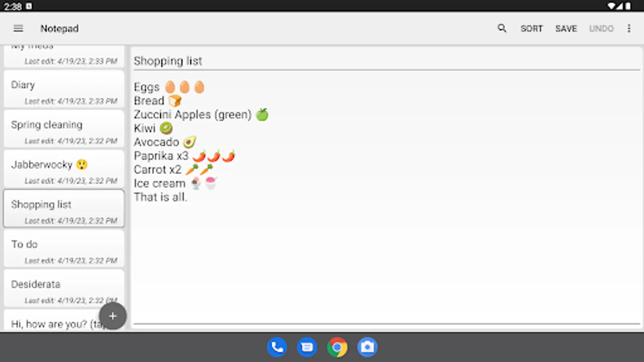The width and height of the screenshot is (644, 362).
Task: Open the Messages app in dock
Action: tap(307, 347)
